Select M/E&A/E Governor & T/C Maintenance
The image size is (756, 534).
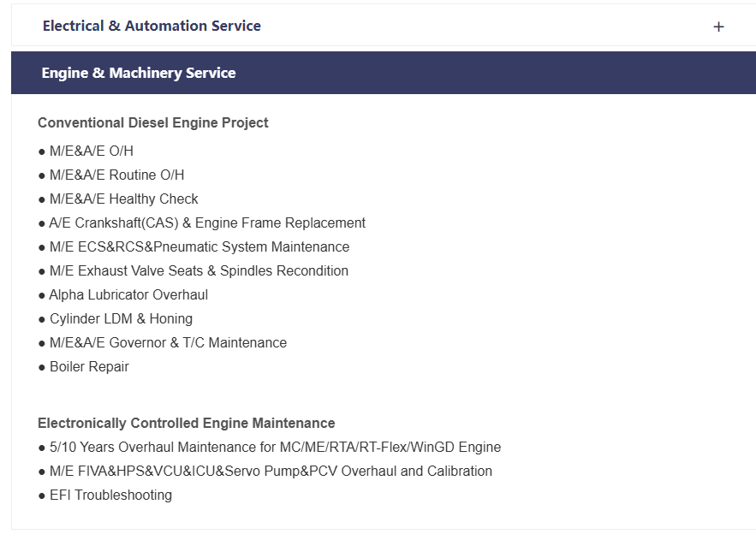168,343
